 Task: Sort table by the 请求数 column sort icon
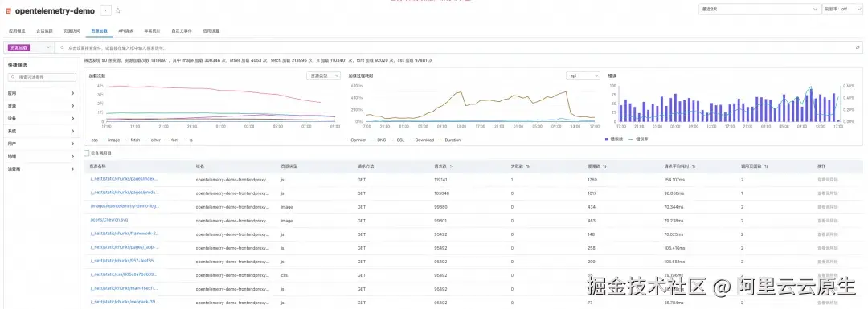[452, 166]
